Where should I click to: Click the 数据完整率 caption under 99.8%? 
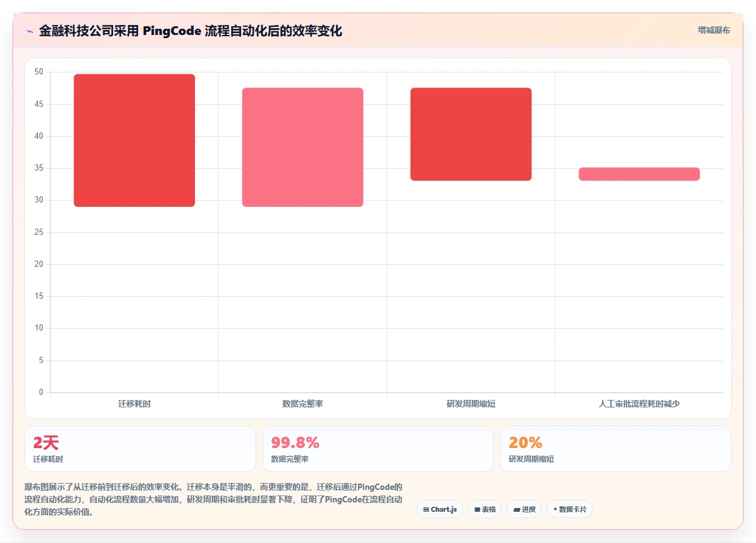[290, 459]
